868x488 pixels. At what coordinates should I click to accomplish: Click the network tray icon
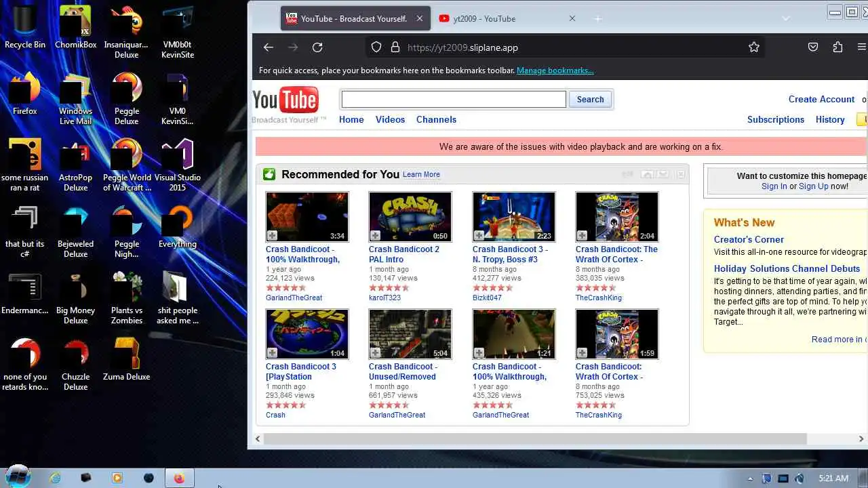tap(783, 479)
